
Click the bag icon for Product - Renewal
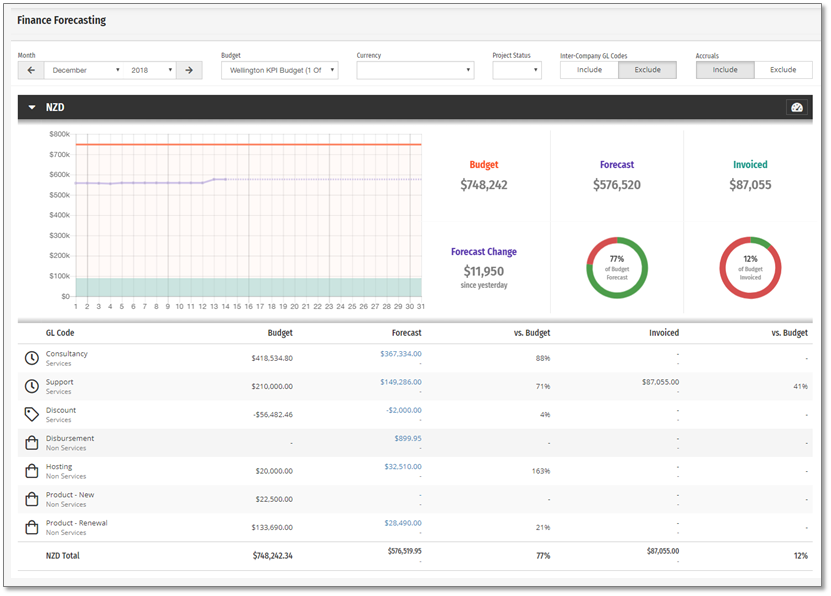coord(32,527)
